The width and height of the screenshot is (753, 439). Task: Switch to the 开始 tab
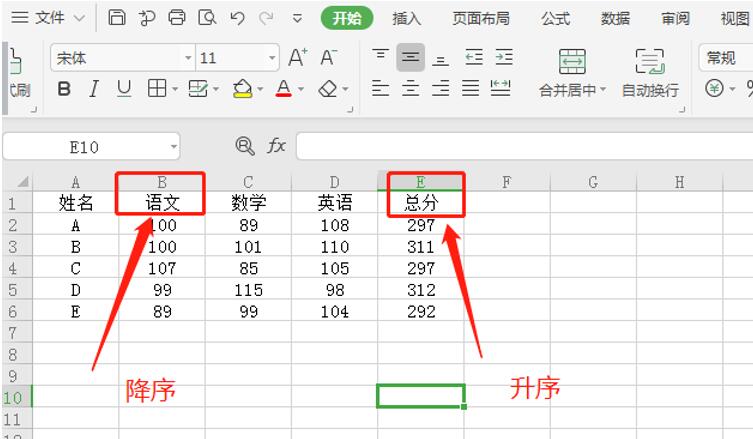tap(347, 18)
